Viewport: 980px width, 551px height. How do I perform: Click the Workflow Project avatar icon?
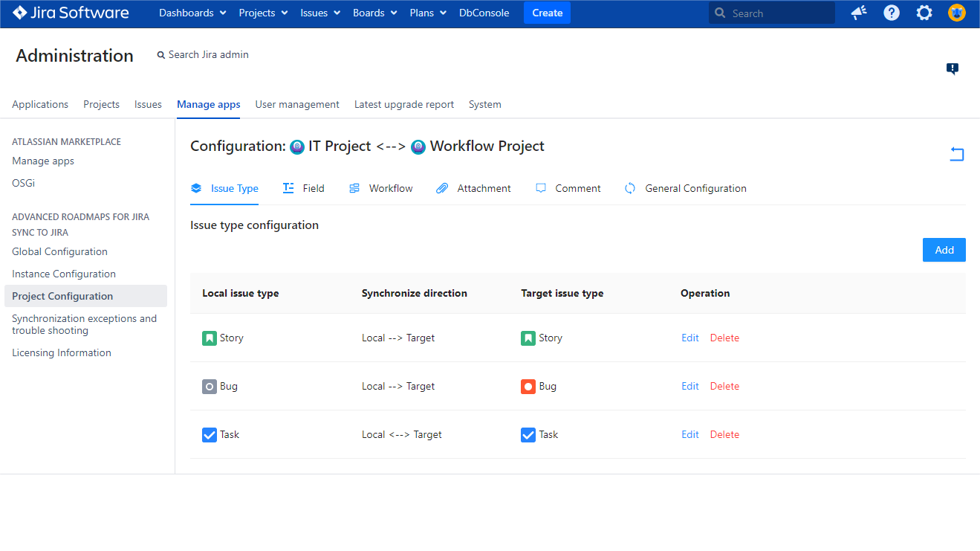click(418, 146)
